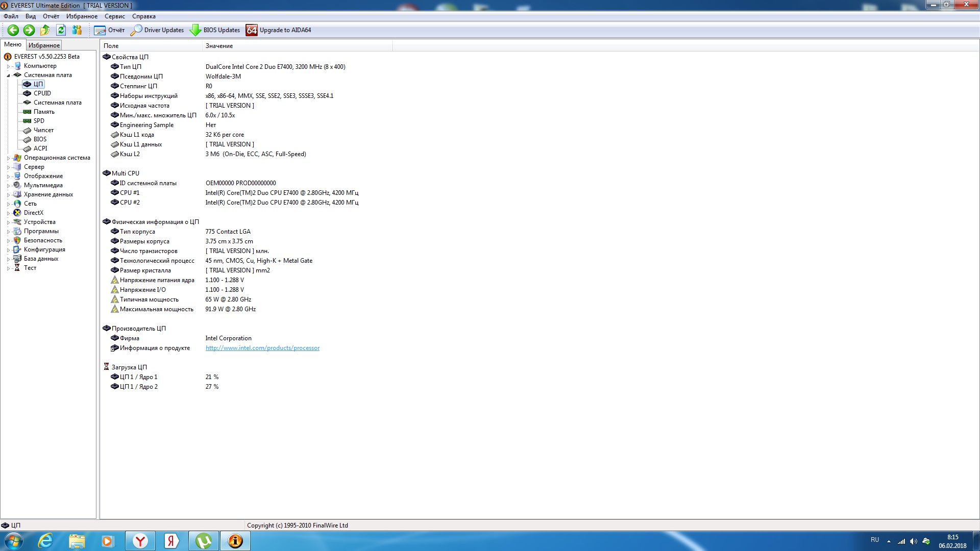Click the Значение column header

219,46
